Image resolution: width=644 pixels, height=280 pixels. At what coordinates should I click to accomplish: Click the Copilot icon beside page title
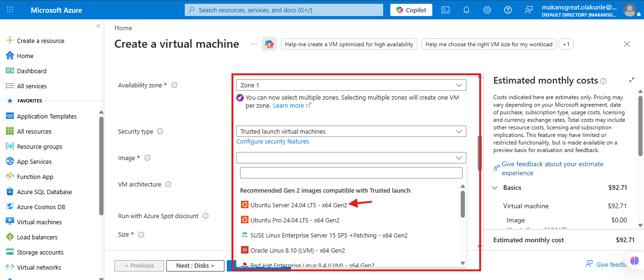[x=269, y=44]
